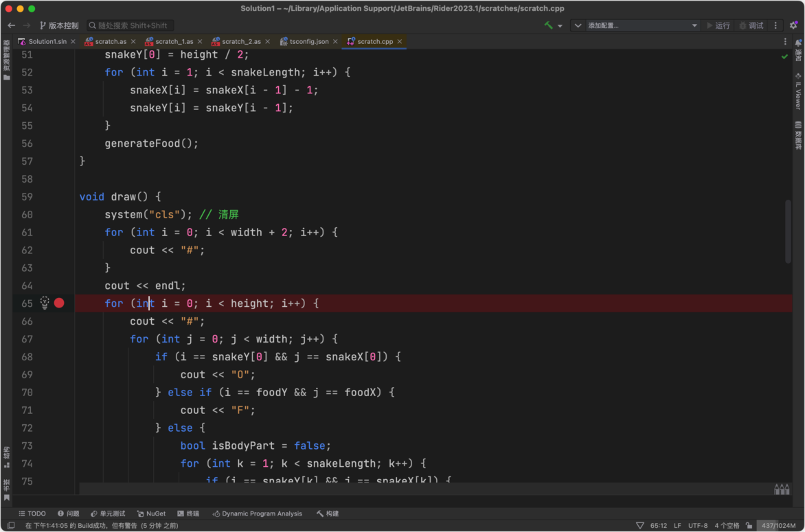Open the 结构 structure tool window
Screen dimensions: 805x532
pyautogui.click(x=6, y=457)
